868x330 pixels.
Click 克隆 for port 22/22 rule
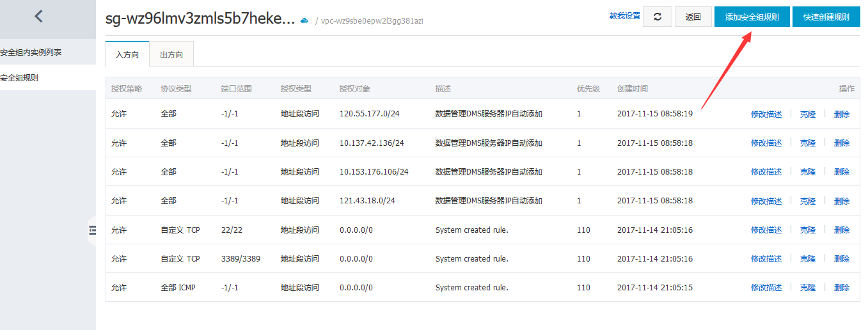point(808,230)
